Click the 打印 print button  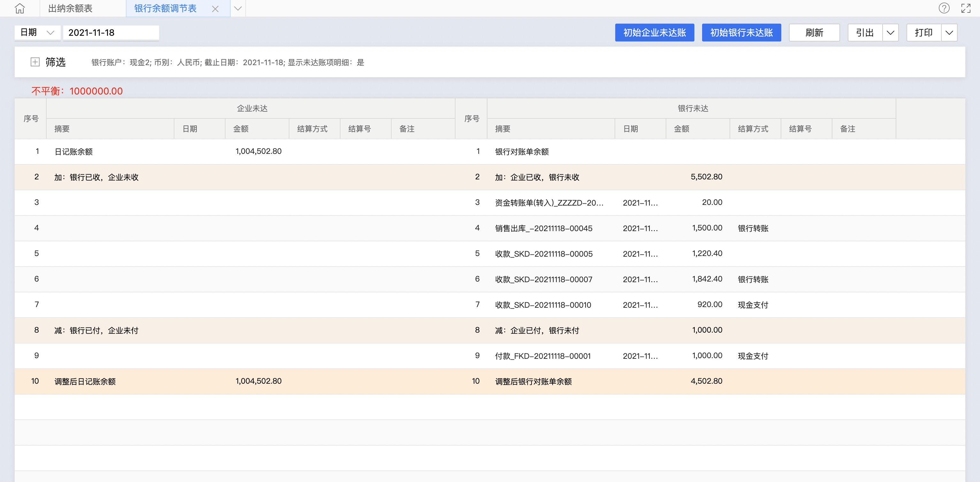pos(924,33)
